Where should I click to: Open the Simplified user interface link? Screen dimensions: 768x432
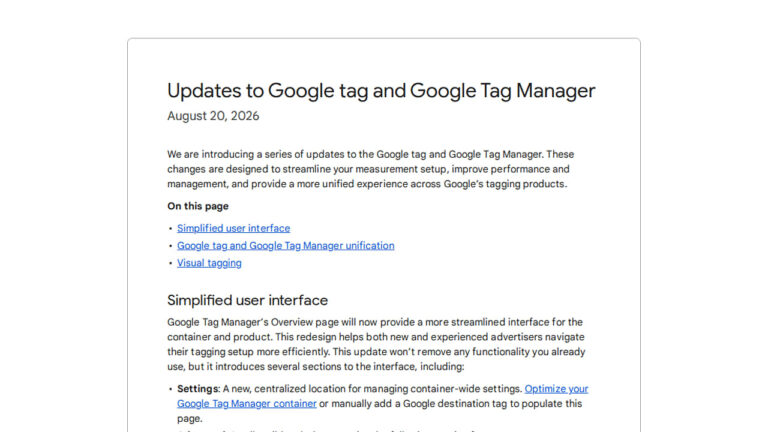[x=233, y=228]
